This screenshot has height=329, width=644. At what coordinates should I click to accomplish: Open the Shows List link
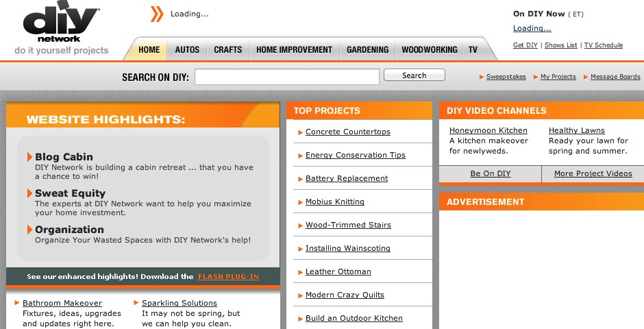[x=561, y=45]
